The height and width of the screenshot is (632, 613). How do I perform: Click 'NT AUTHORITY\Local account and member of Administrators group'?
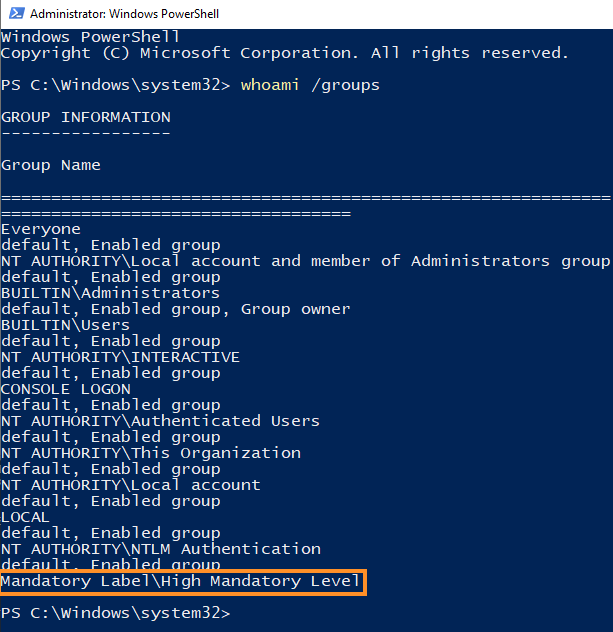pos(306,261)
